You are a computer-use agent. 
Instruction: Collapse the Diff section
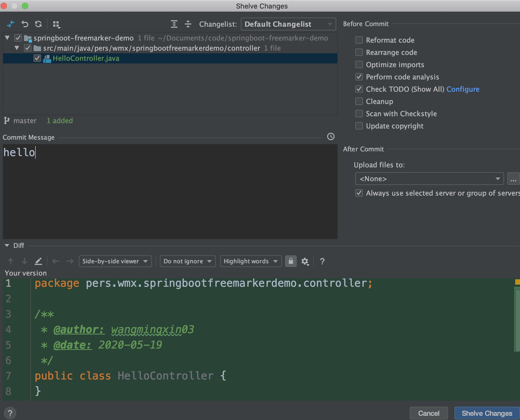click(7, 245)
